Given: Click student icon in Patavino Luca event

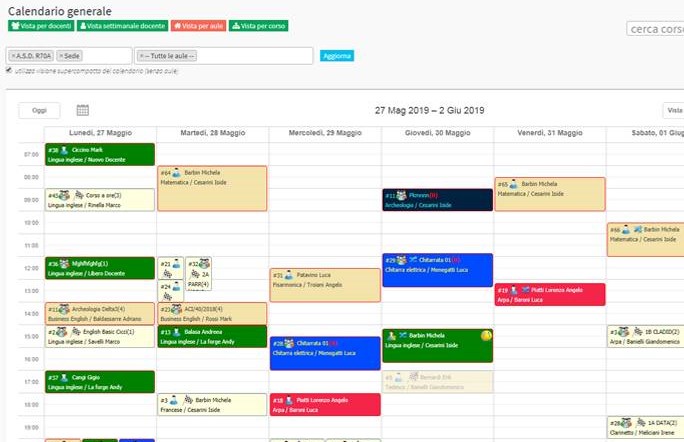Looking at the screenshot, I should coord(290,274).
